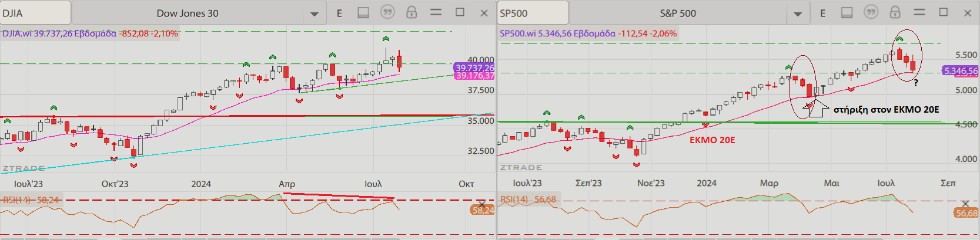Open the quote comments icon in DJIA chart
Viewport: 980px width, 240px height.
click(x=387, y=12)
